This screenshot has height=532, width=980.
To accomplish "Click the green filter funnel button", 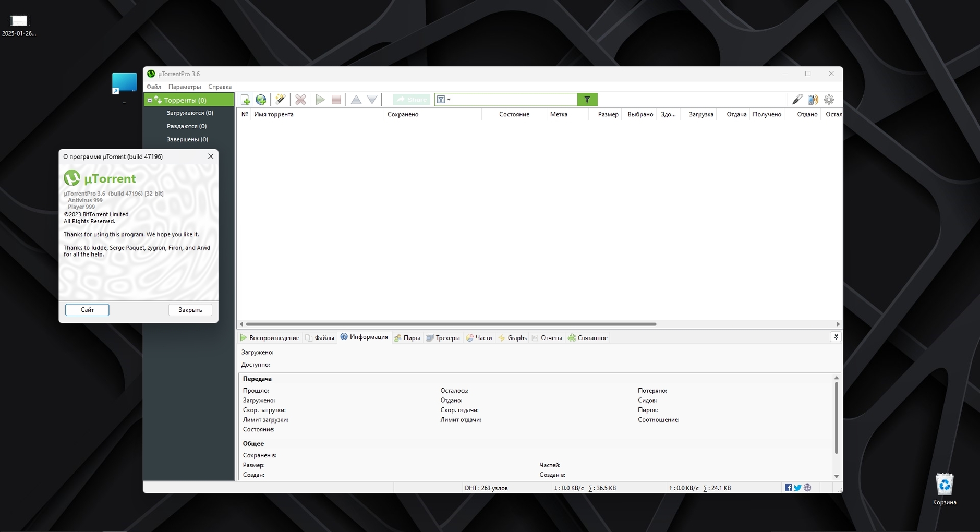I will [x=587, y=100].
